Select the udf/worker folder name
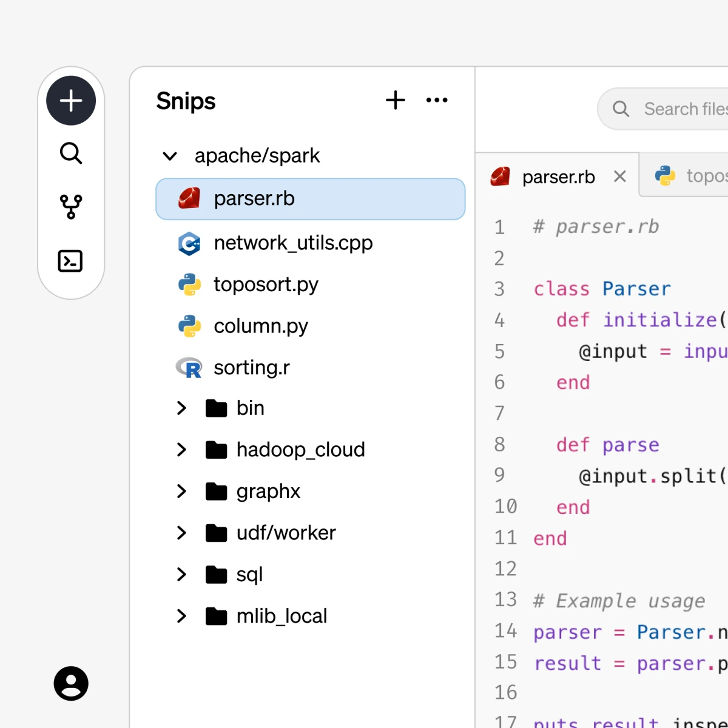Screen dimensions: 728x728 (x=286, y=533)
